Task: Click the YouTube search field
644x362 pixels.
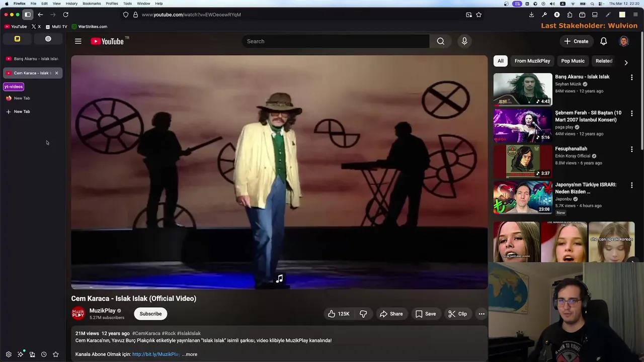Action: click(x=336, y=41)
